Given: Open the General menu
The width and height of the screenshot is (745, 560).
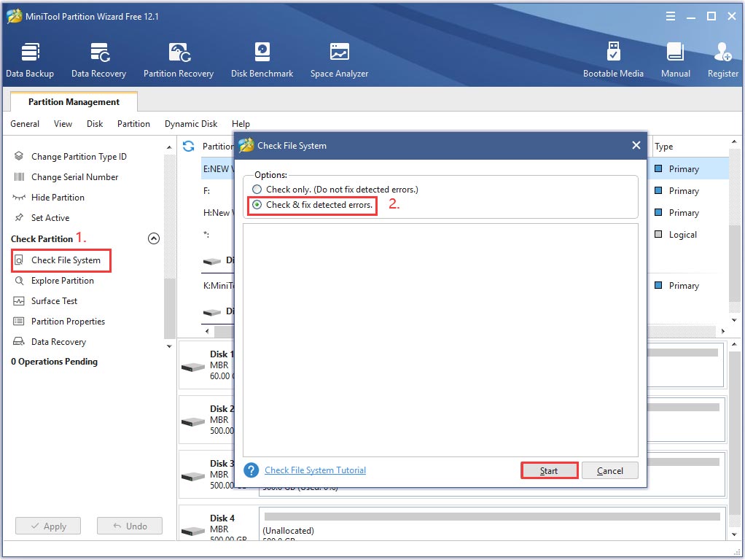Looking at the screenshot, I should (x=25, y=124).
